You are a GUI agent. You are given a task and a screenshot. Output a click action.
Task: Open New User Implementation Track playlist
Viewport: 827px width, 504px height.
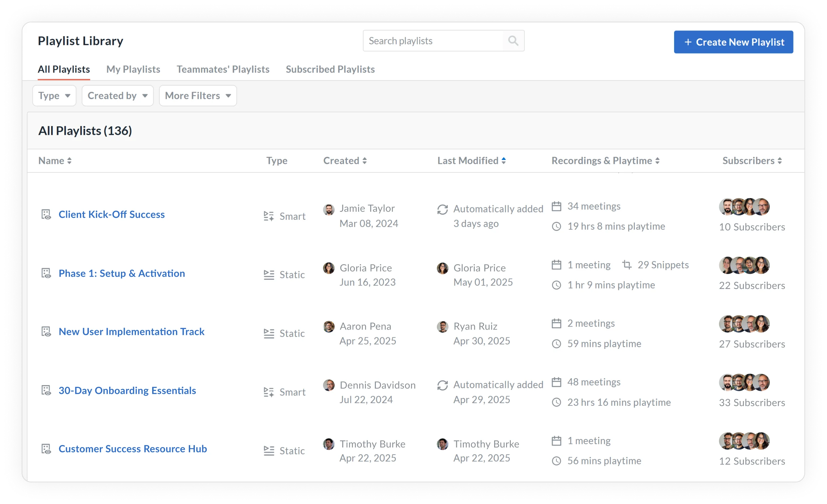132,332
